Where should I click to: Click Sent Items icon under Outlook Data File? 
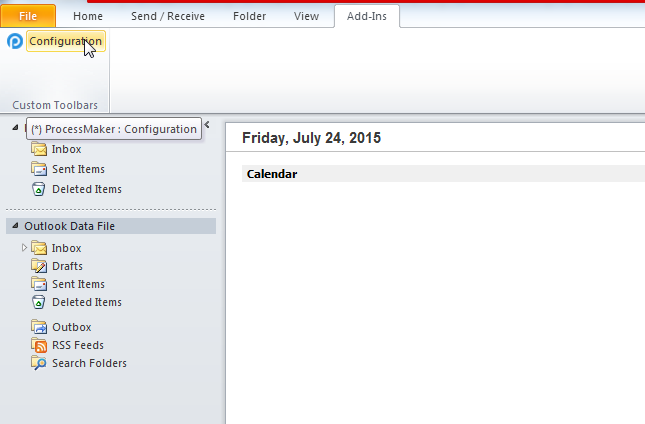[x=39, y=284]
